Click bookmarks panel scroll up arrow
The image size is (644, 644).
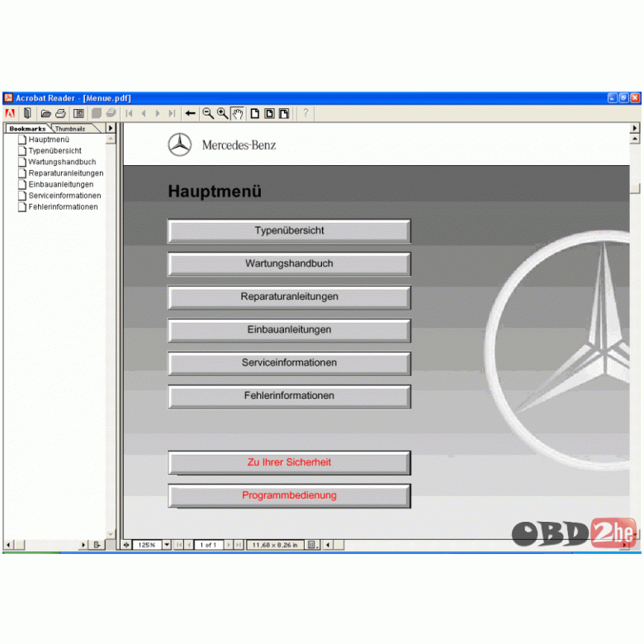coord(111,140)
